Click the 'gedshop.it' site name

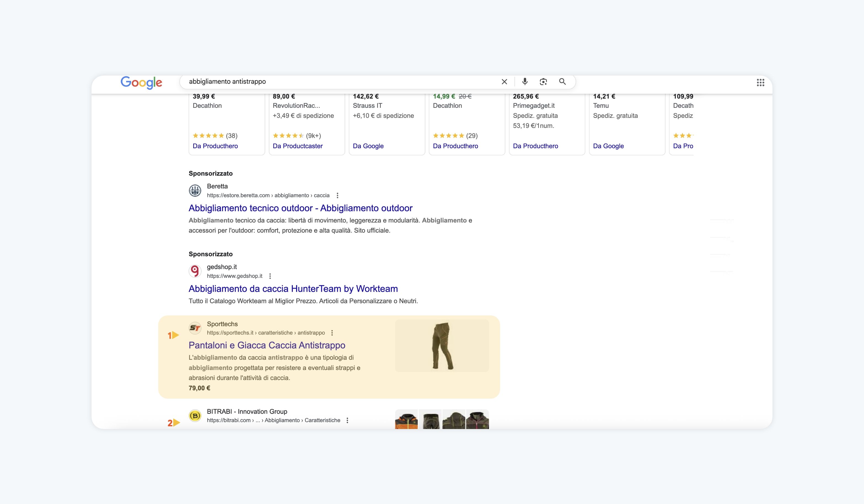(222, 267)
